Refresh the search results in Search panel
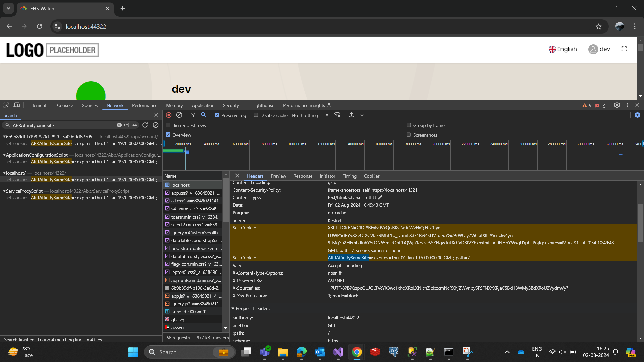The image size is (644, 362). click(x=145, y=125)
